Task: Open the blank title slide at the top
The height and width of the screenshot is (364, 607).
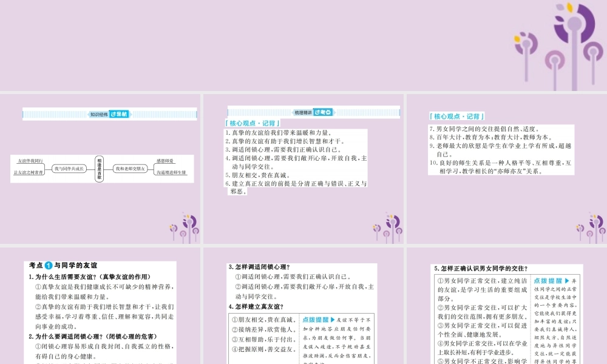Action: [303, 45]
